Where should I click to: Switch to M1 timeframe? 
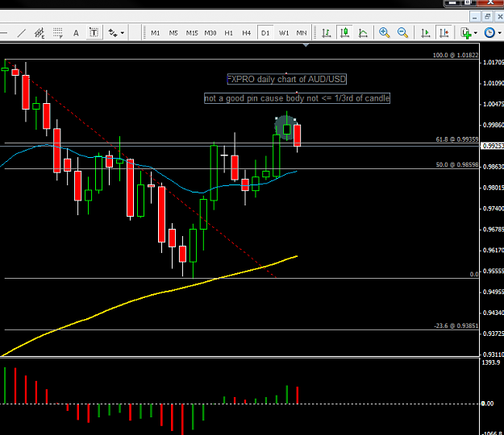156,33
